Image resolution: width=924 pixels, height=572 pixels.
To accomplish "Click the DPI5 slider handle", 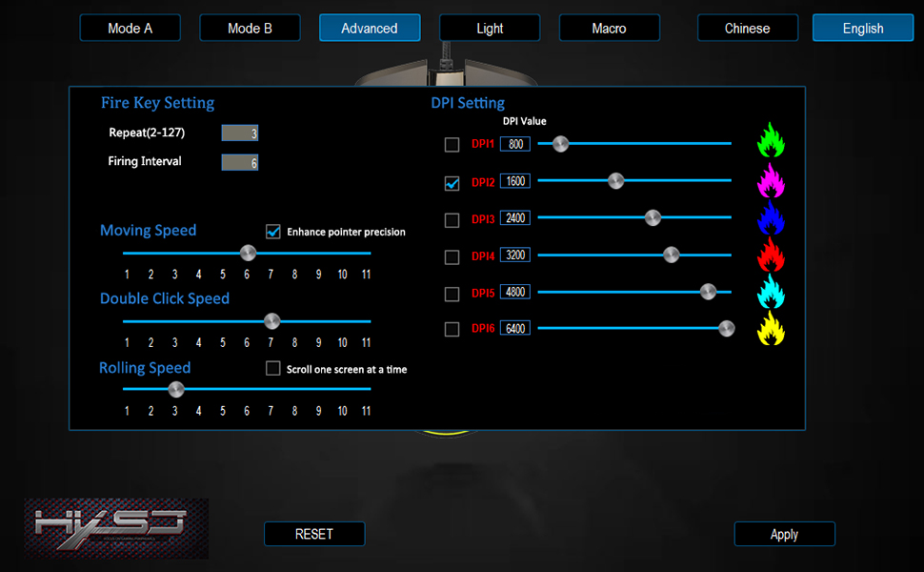I will click(709, 292).
